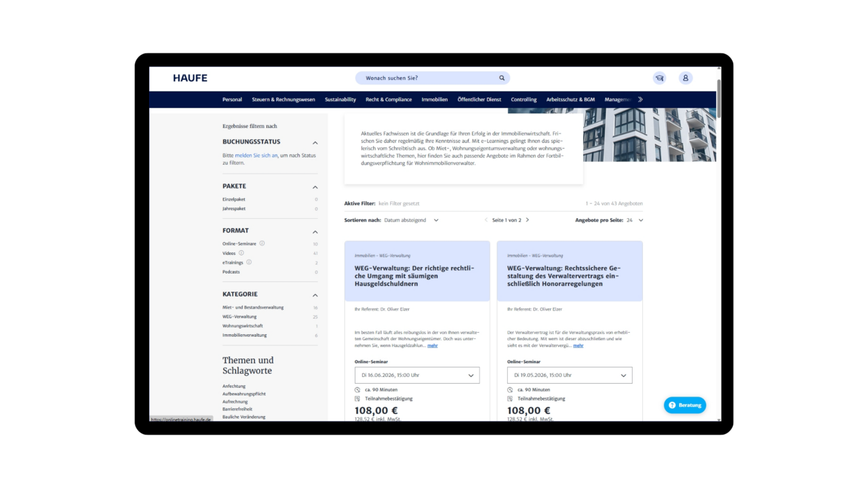Click the search magnifier icon
Screen dimensions: 868x488
point(502,78)
